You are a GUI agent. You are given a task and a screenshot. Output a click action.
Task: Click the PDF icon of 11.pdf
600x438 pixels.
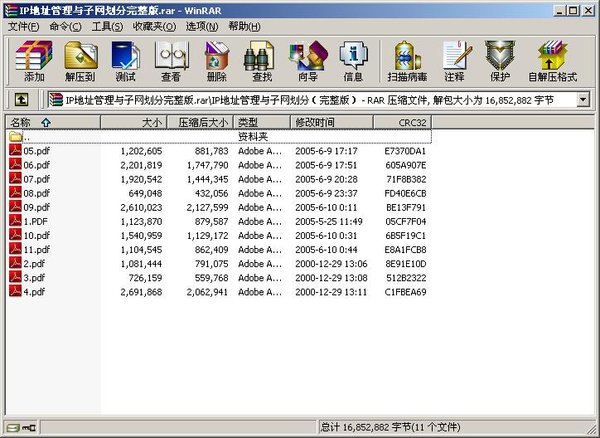tap(15, 249)
